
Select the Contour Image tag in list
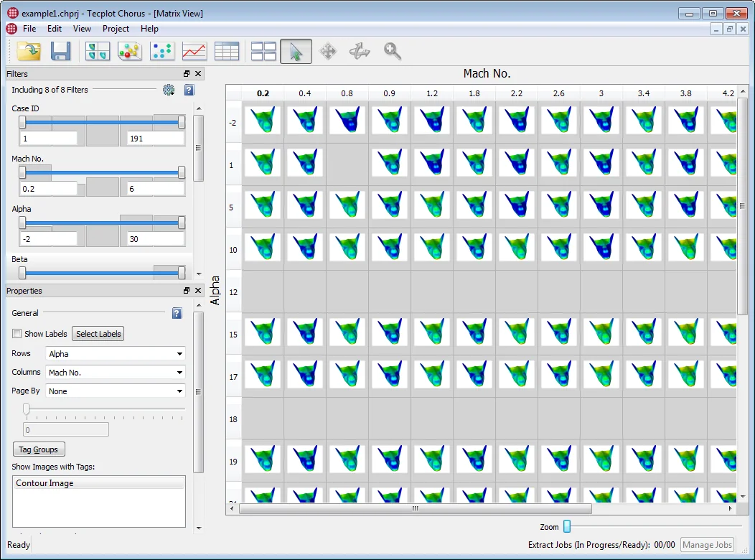coord(99,483)
